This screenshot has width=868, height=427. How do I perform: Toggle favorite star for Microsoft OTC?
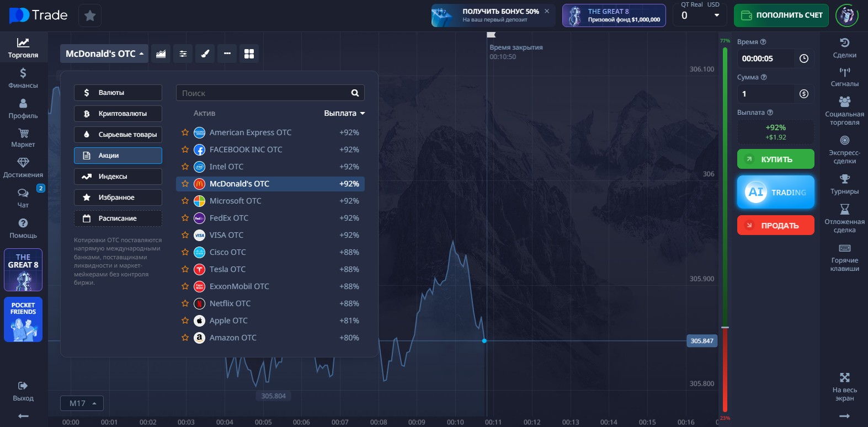185,201
